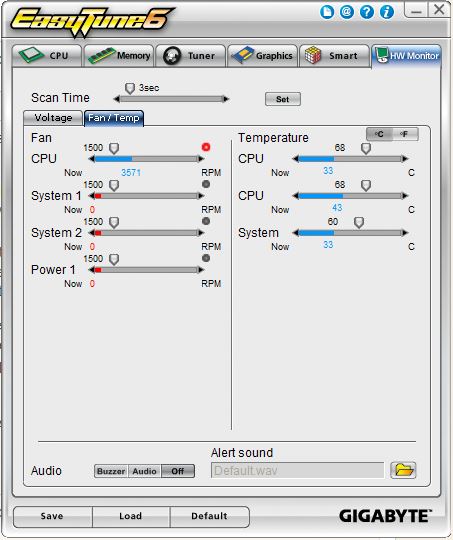Viewport: 453px width, 540px height.
Task: Click the System temperature slider right arrow
Action: (405, 233)
